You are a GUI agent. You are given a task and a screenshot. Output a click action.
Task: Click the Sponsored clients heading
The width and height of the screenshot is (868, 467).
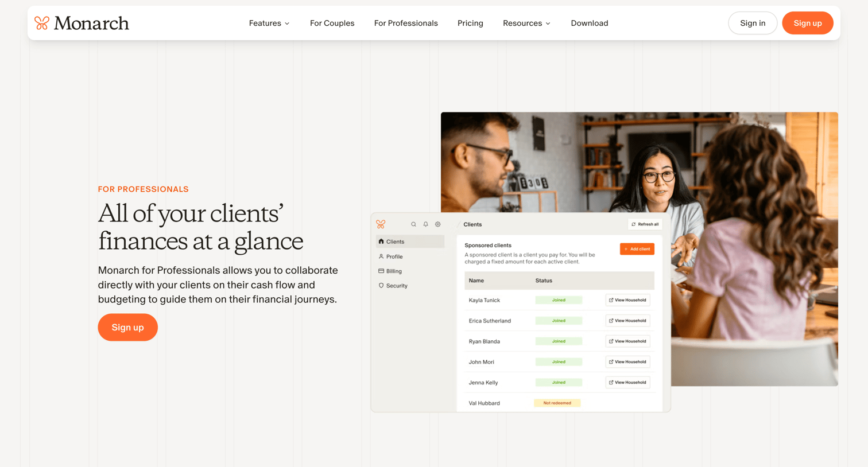(x=488, y=245)
